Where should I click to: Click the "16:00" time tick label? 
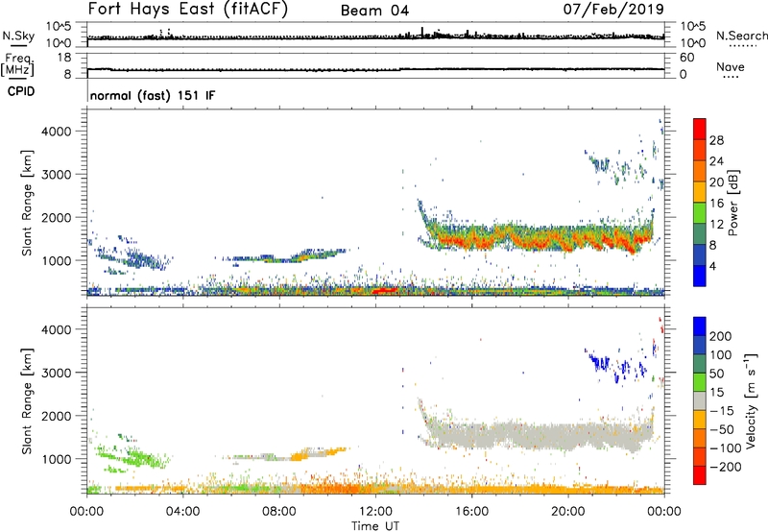tap(471, 512)
